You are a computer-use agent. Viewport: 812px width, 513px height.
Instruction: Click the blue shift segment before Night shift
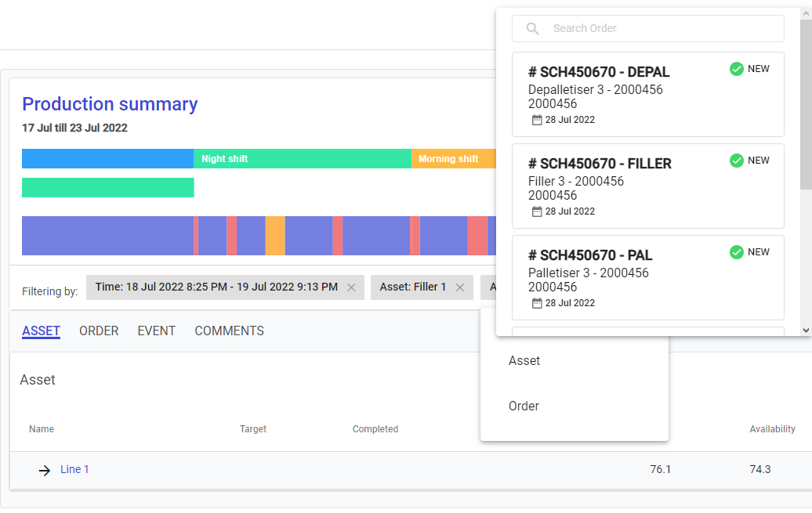click(107, 159)
